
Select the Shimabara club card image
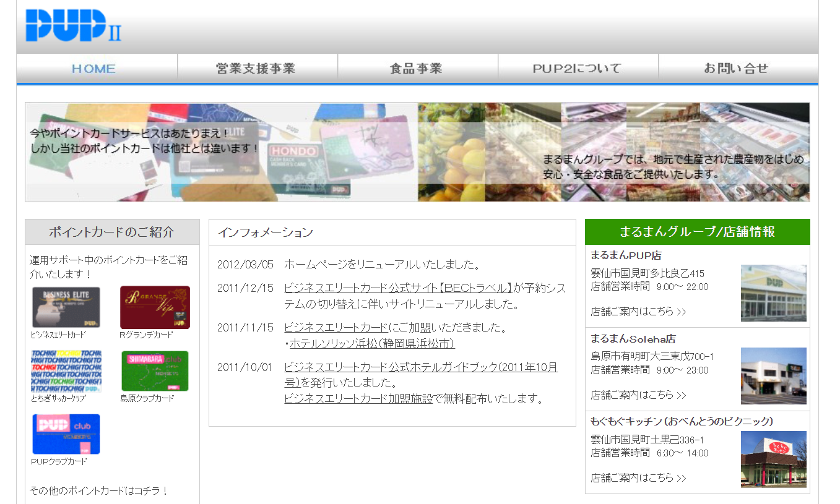click(155, 371)
